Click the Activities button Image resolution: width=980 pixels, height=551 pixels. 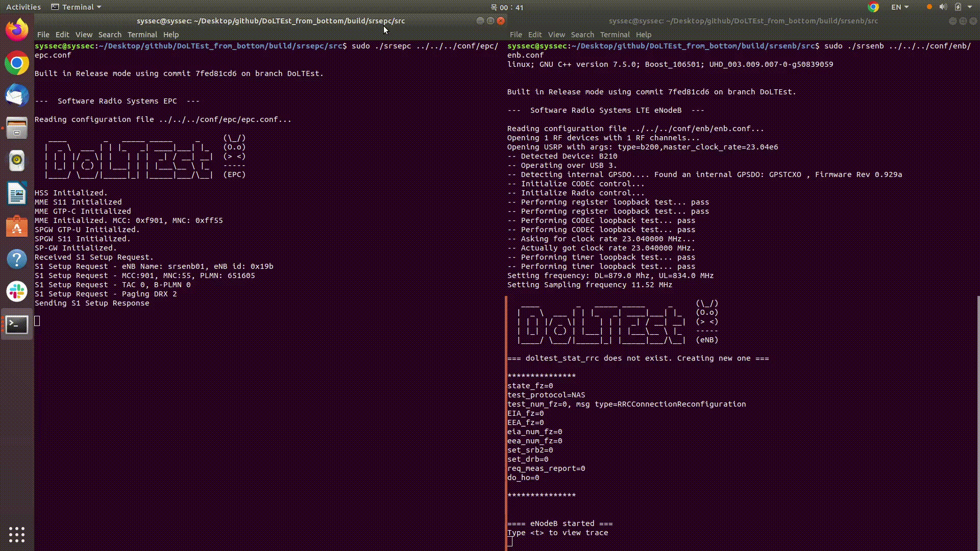pos(23,7)
